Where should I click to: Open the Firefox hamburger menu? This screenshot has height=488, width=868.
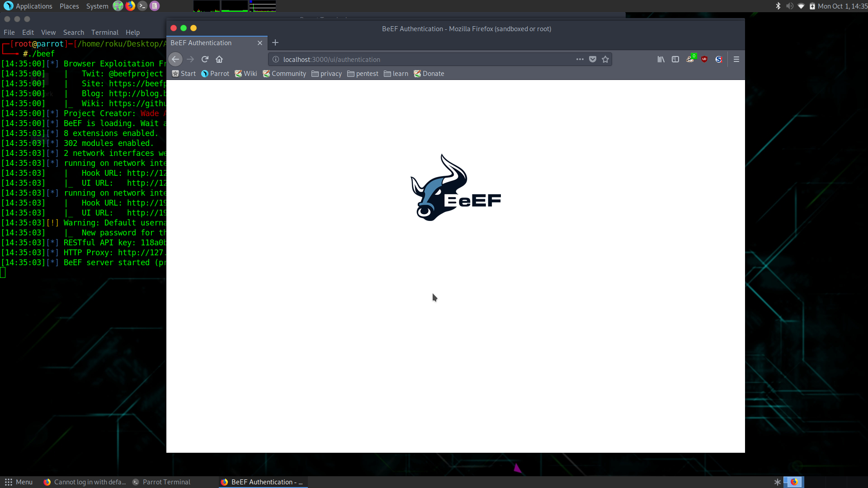[x=736, y=59]
